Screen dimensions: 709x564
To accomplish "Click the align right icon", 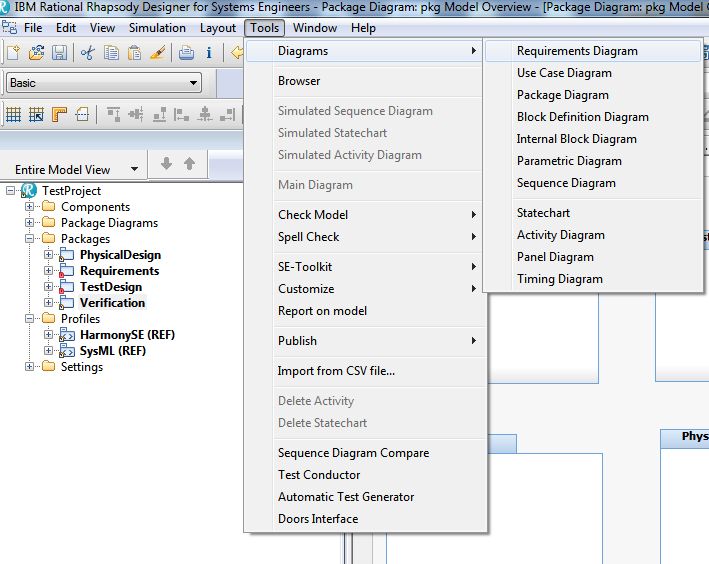I will [227, 114].
